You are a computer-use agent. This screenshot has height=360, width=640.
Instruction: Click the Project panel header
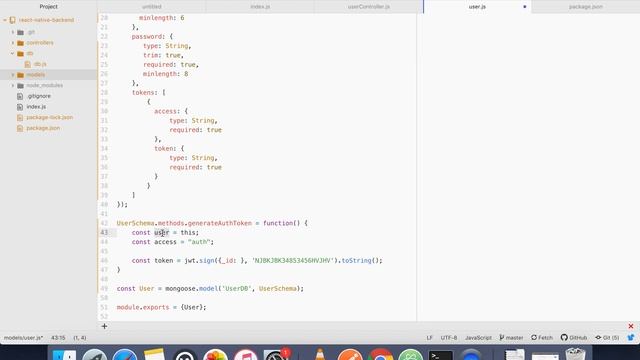49,7
